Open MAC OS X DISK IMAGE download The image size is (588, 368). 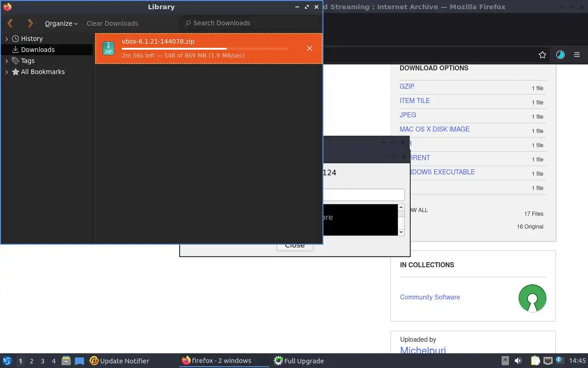point(435,129)
